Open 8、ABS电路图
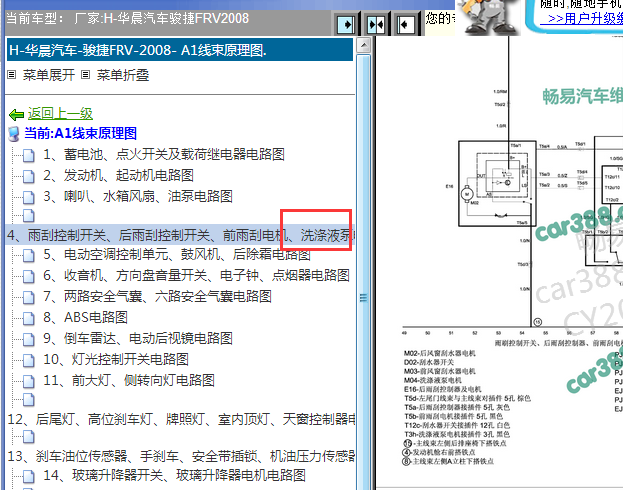The height and width of the screenshot is (490, 623). coord(85,318)
